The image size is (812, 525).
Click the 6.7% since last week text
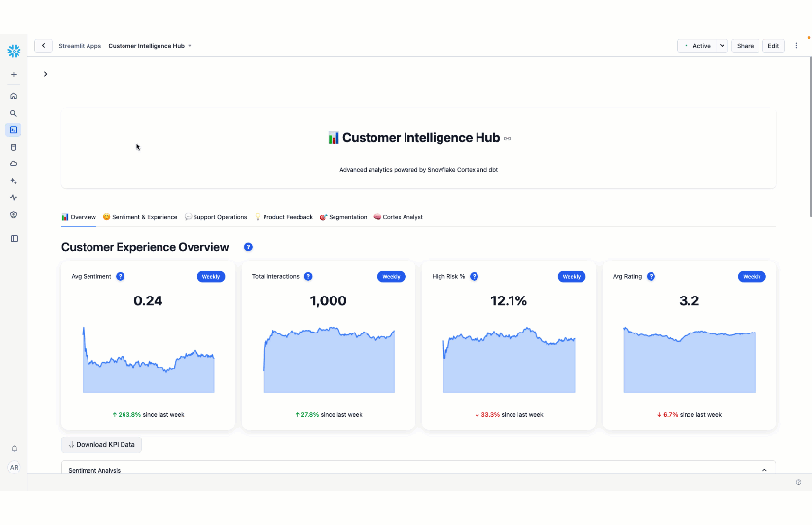689,415
